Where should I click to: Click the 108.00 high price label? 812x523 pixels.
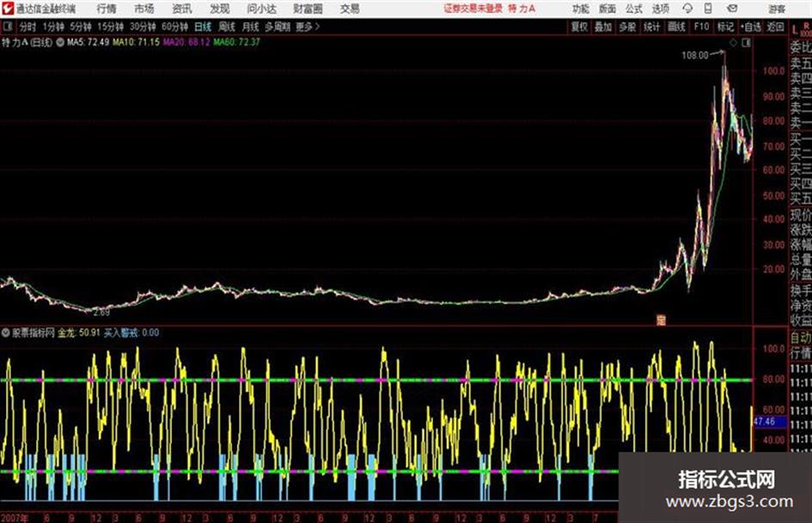tap(694, 55)
